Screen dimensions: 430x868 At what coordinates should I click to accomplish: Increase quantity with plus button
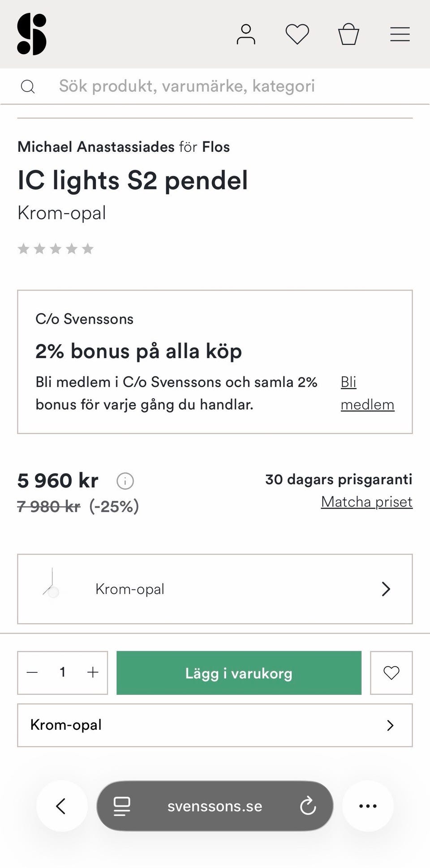click(x=93, y=672)
